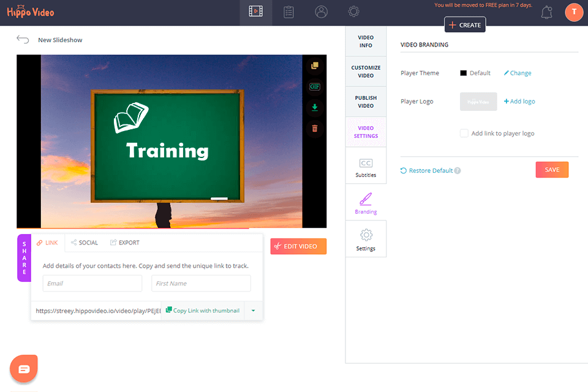Image resolution: width=588 pixels, height=392 pixels.
Task: Open the top navigation settings gear
Action: click(x=353, y=12)
